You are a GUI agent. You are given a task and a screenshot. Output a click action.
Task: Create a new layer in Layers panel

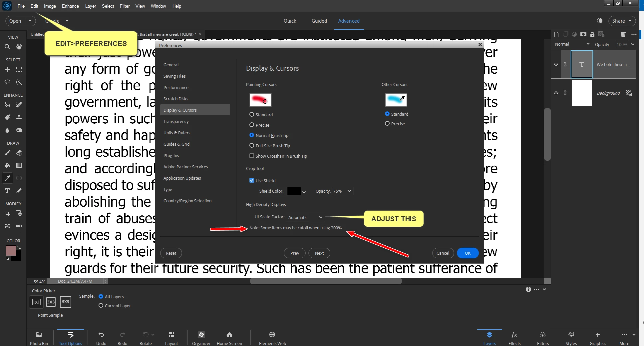point(556,34)
